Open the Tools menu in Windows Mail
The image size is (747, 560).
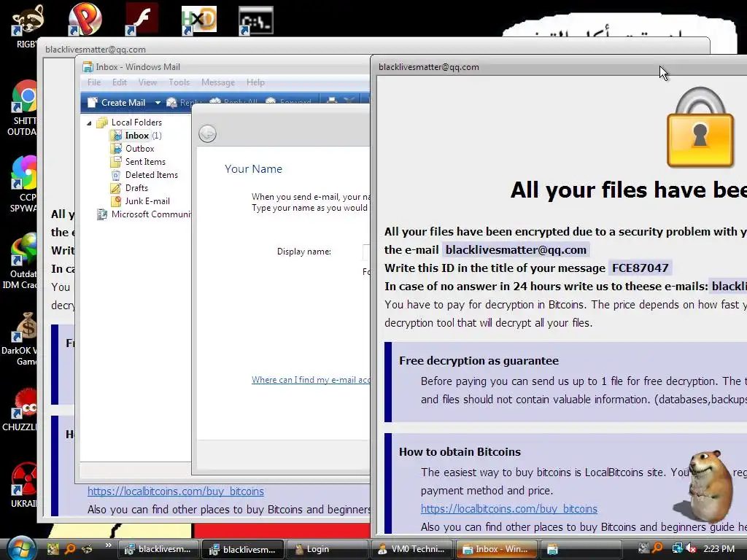[179, 82]
